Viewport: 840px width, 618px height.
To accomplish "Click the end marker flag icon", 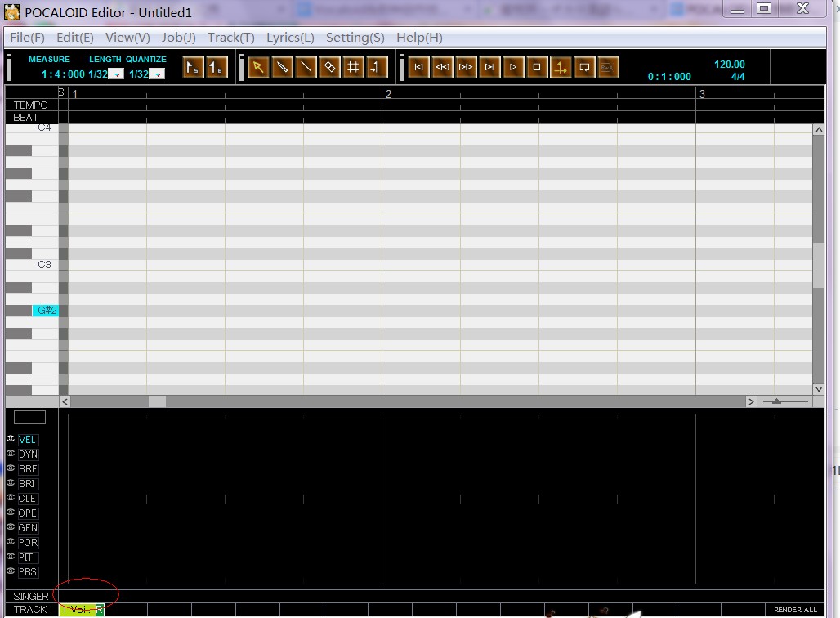I will 217,68.
